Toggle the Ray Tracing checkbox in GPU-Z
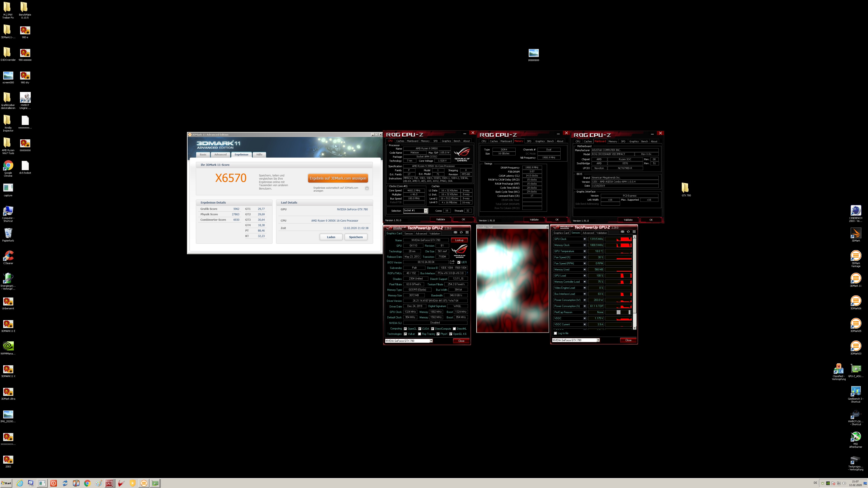The width and height of the screenshot is (868, 488). (419, 334)
